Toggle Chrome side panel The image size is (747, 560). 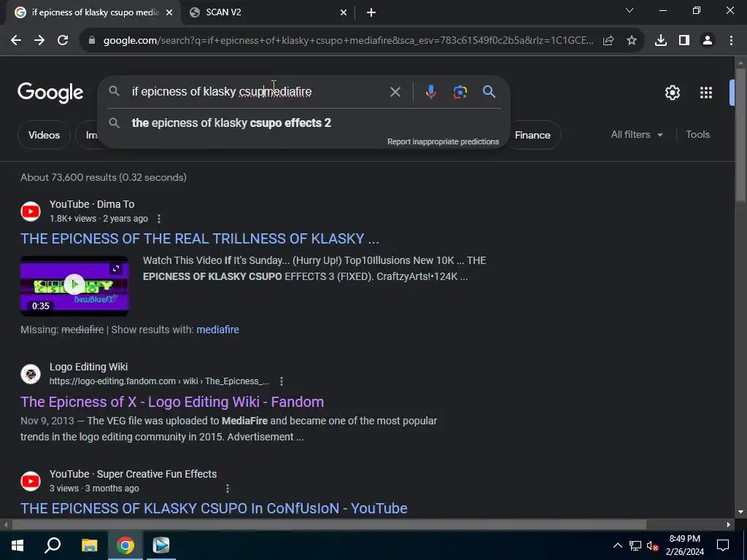tap(684, 41)
